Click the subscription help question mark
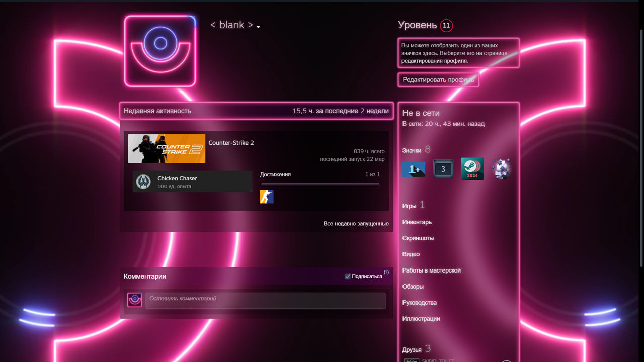Viewport: 644px width, 362px height. tap(386, 272)
